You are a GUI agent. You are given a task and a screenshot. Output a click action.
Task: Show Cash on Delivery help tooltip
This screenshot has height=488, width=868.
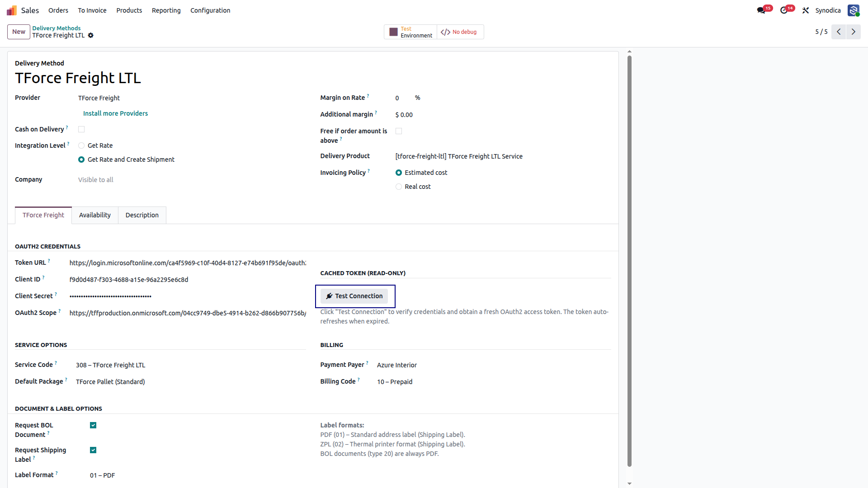click(67, 127)
